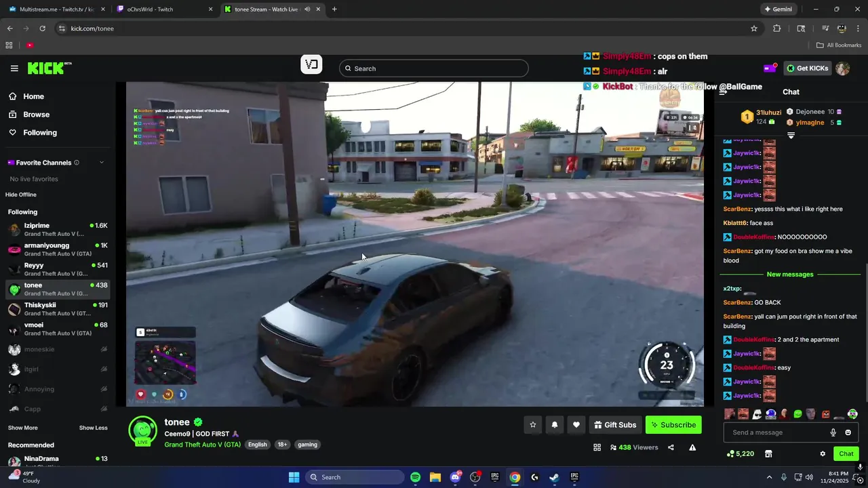The width and height of the screenshot is (868, 488).
Task: Click the Gift Subs button
Action: click(615, 425)
